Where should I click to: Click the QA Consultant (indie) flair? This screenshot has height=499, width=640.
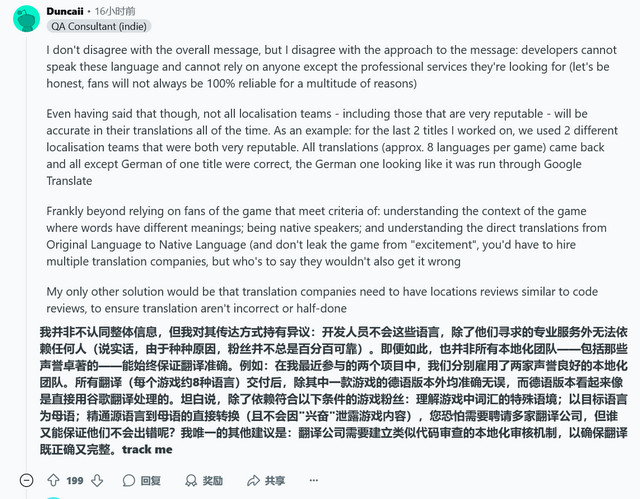point(99,27)
